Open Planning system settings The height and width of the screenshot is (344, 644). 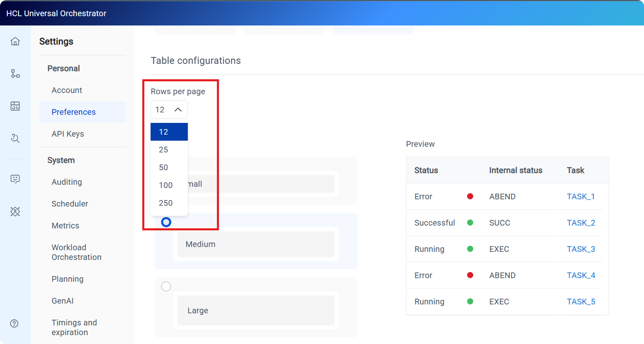(x=83, y=279)
